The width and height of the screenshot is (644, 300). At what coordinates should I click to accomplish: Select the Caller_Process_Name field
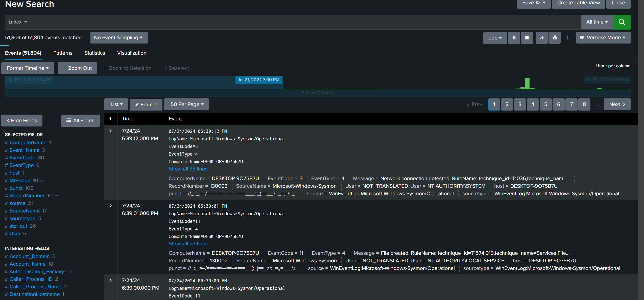coord(35,287)
